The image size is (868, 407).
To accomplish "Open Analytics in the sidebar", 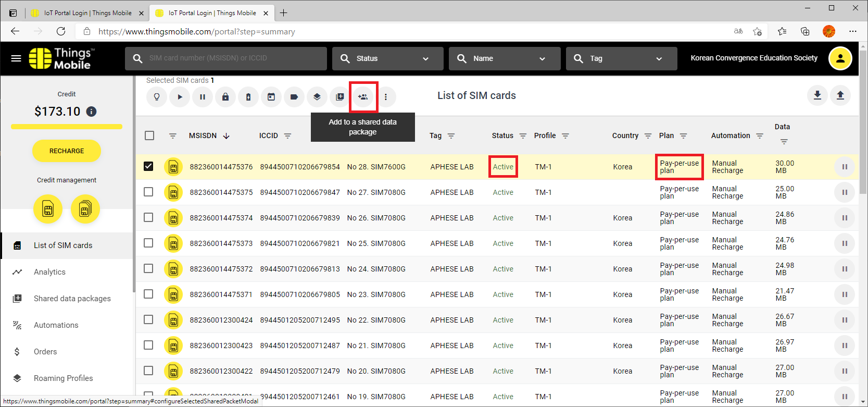I will point(67,272).
